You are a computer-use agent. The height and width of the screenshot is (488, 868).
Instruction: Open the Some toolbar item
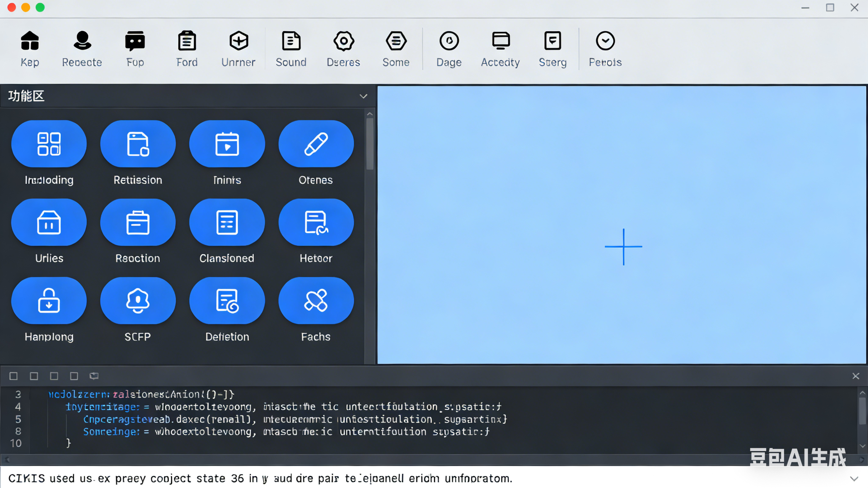(x=396, y=41)
